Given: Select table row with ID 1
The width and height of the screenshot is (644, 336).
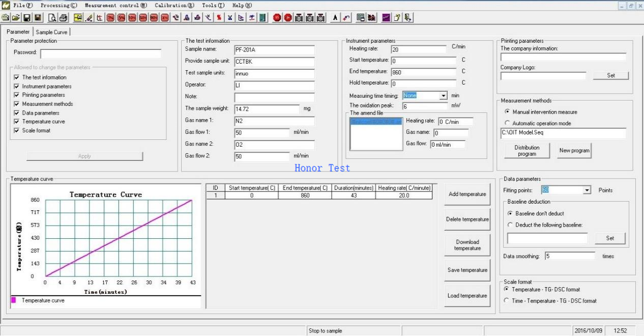Looking at the screenshot, I should click(x=319, y=195).
